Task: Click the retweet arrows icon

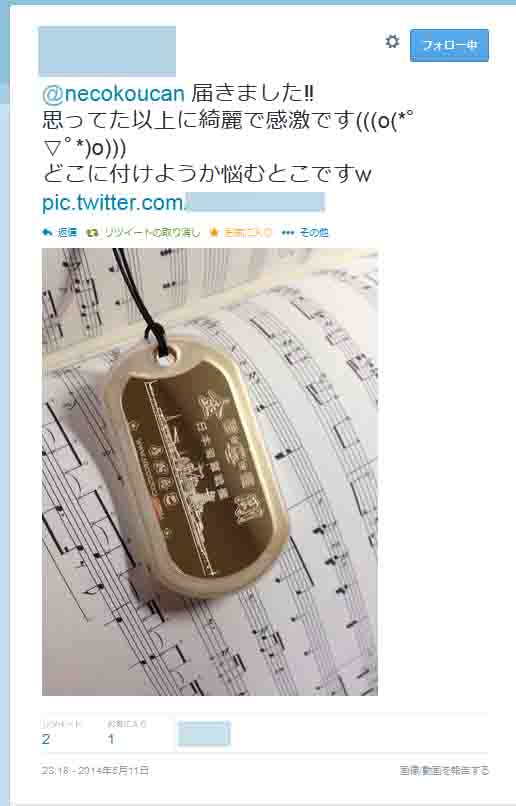Action: [x=93, y=233]
